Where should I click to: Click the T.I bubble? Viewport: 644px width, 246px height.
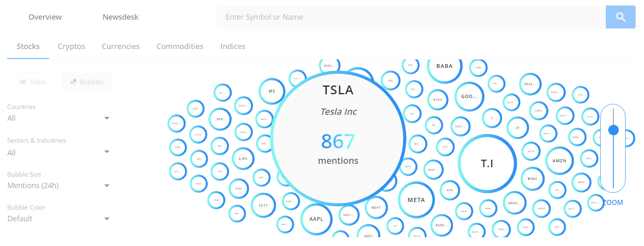pyautogui.click(x=487, y=163)
